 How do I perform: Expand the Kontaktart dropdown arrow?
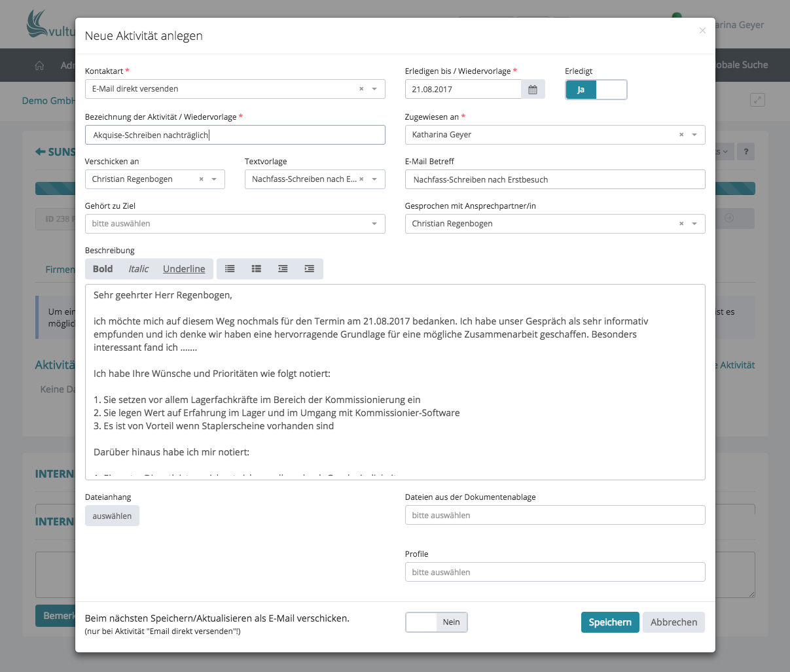click(374, 89)
